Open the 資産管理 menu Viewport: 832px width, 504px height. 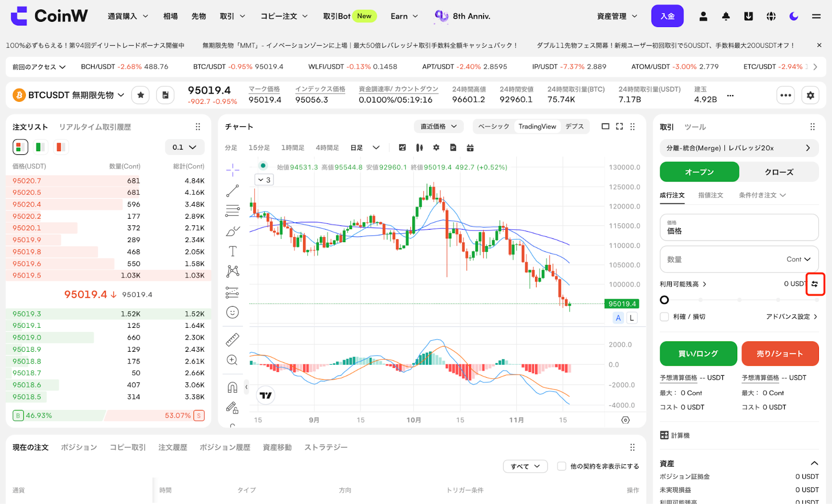617,16
